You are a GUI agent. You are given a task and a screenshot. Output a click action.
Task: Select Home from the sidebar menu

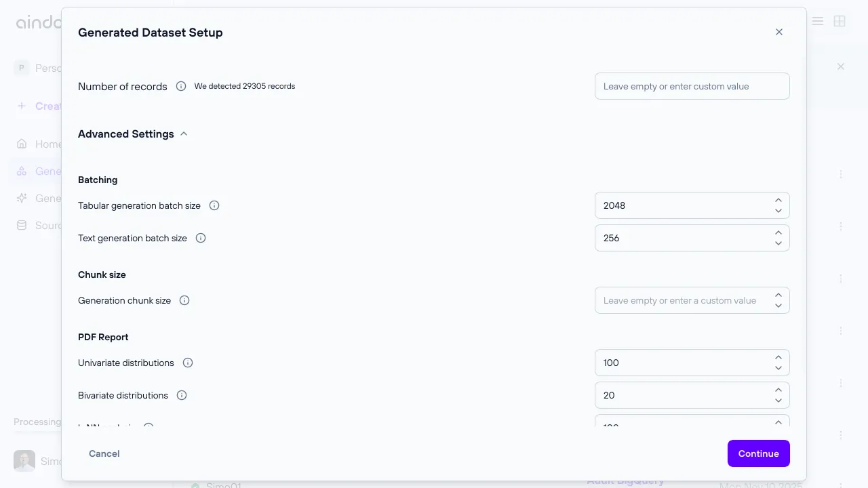click(x=45, y=144)
